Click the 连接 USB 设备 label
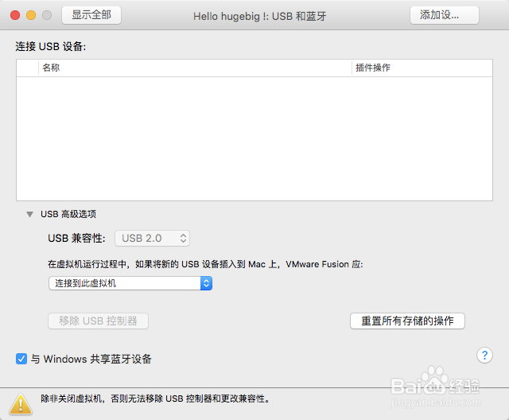509x420 pixels. pyautogui.click(x=51, y=46)
